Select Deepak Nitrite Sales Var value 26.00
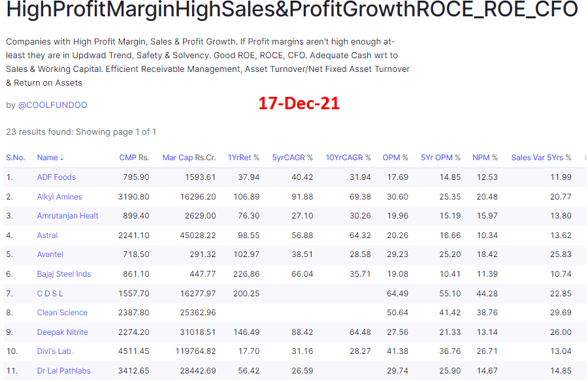The image size is (588, 382). [x=561, y=332]
